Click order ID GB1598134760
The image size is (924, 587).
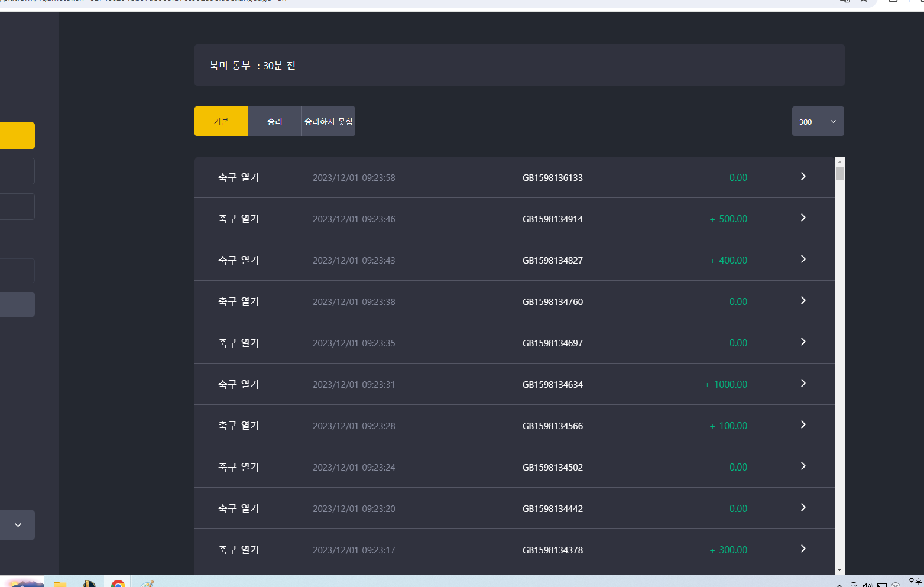(553, 301)
